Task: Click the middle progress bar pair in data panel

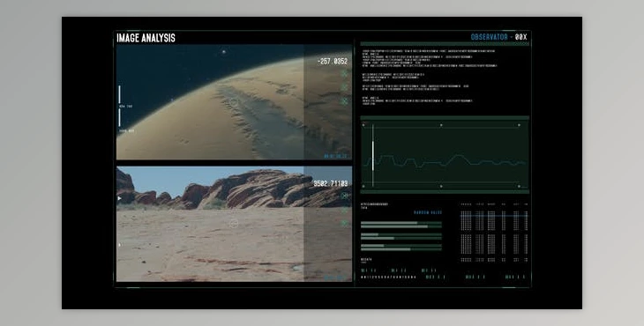Action: tap(401, 236)
